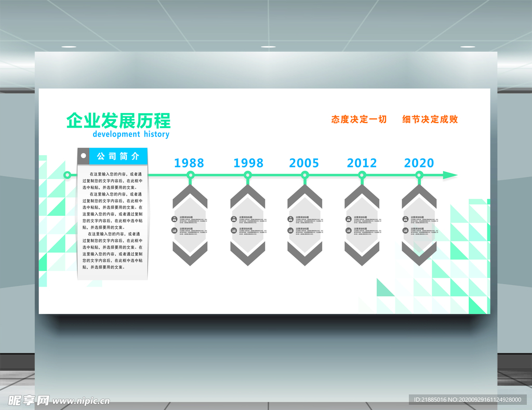Click the timeline's starting circle at left
Viewport: 532px width, 410px height.
[x=67, y=175]
